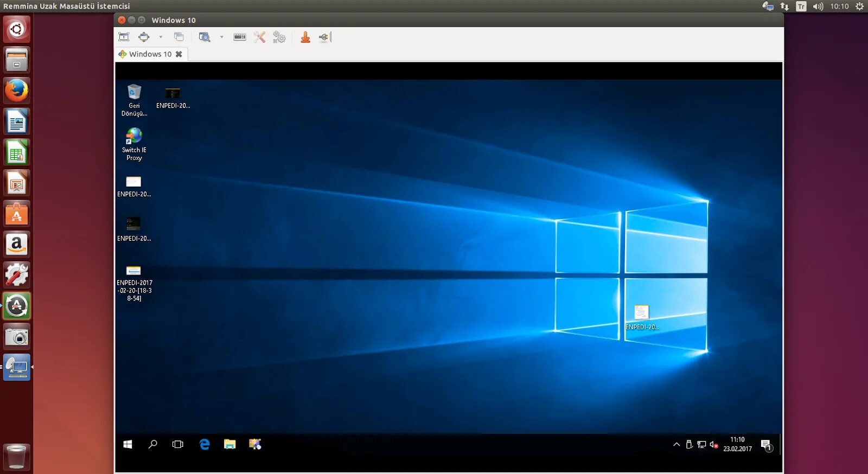Click the muted volume tray icon in Windows
Screen dimensions: 868x474
pyautogui.click(x=714, y=444)
